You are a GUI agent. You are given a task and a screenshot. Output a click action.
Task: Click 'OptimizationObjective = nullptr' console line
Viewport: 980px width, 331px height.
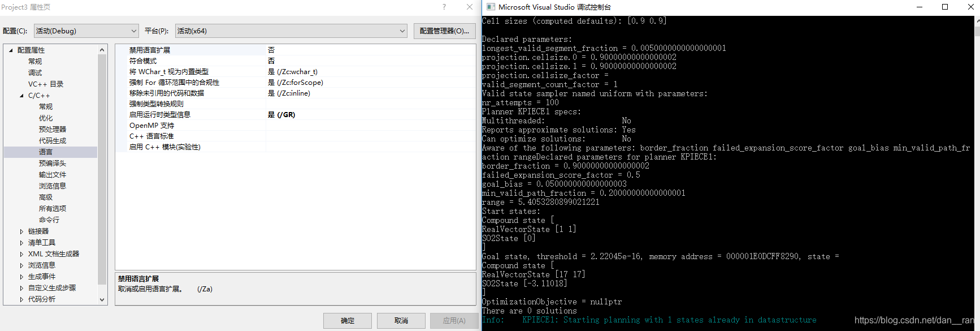click(552, 302)
